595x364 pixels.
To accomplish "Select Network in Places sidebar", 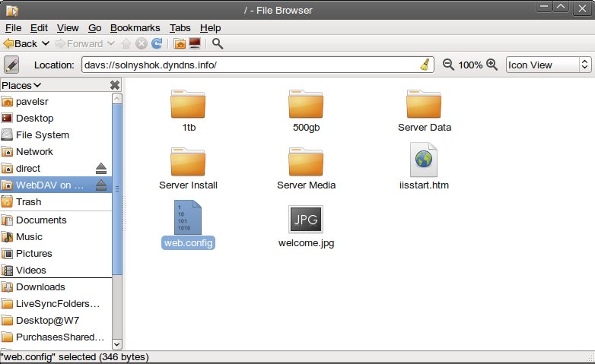I will pos(56,152).
